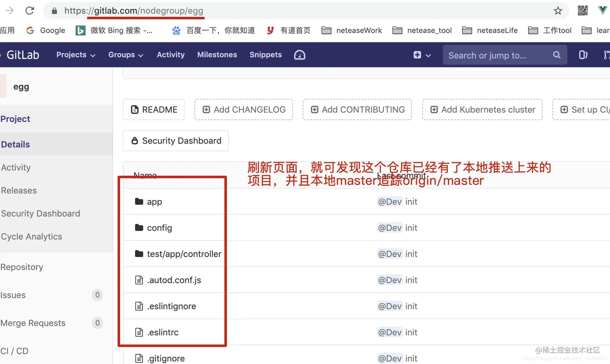Open Repository in the sidebar

pos(22,267)
